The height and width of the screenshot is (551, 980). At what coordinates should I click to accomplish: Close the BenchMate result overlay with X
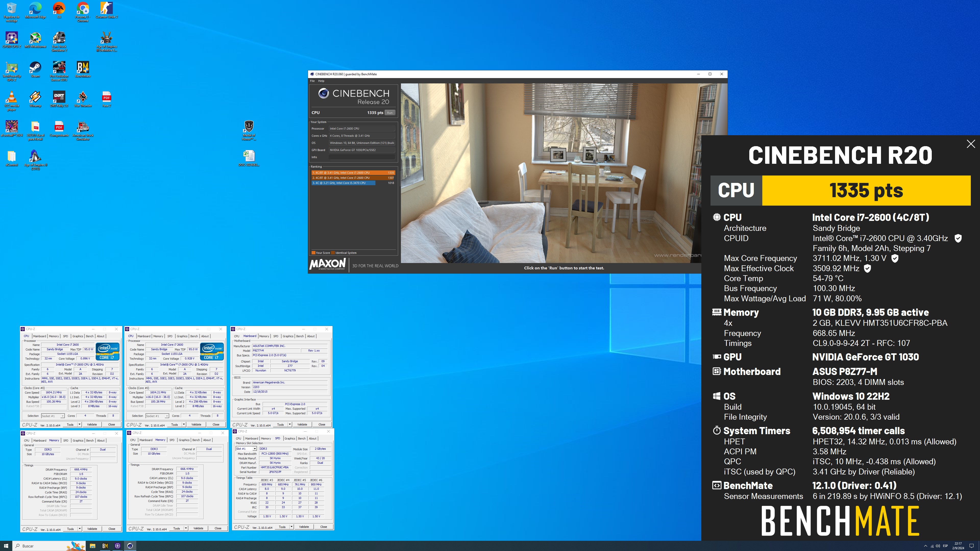(x=971, y=144)
